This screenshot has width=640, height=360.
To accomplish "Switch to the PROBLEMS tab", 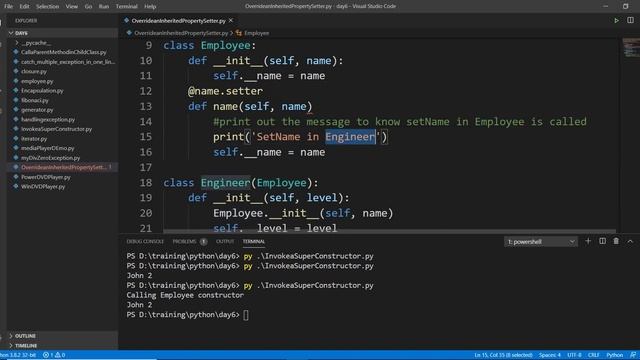I will point(189,242).
